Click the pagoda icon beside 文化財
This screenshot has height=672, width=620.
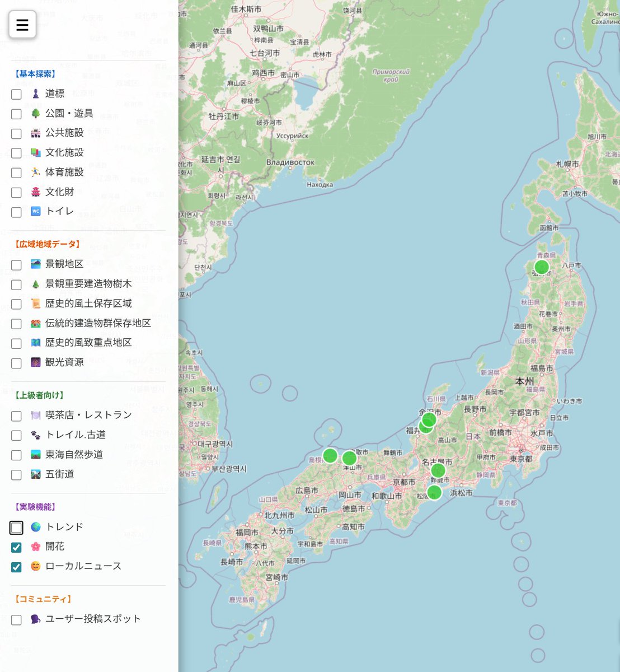point(36,192)
